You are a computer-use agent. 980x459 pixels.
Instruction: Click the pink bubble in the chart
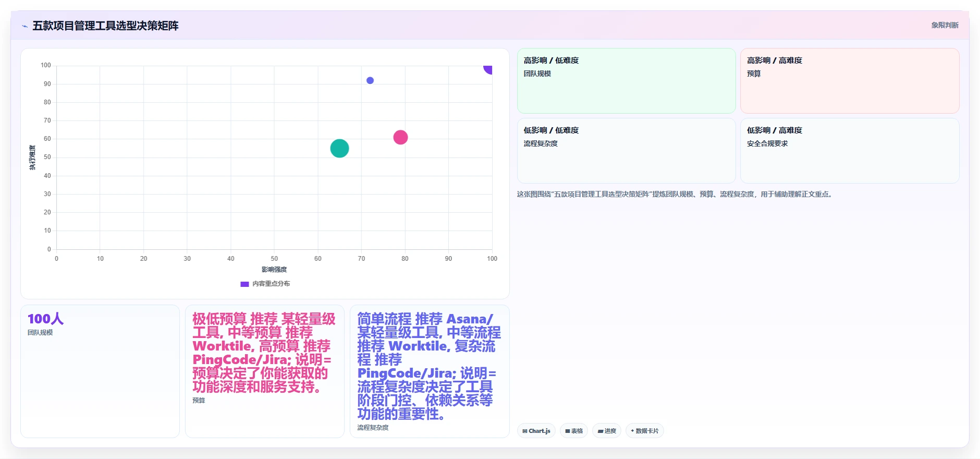tap(400, 137)
